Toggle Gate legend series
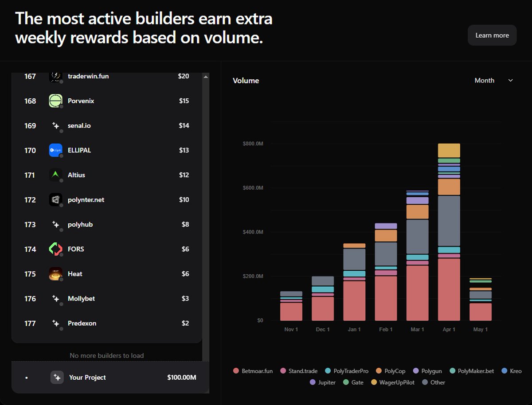532x405 pixels. pyautogui.click(x=353, y=382)
